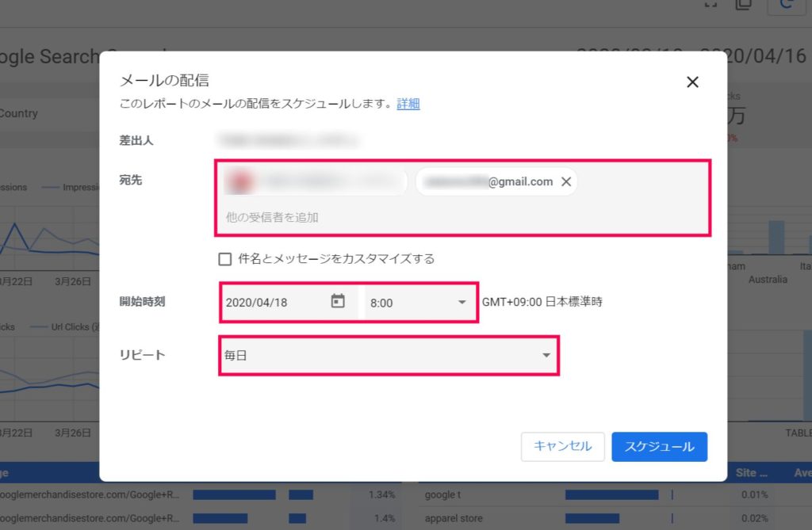Open the 詳細 help link
The width and height of the screenshot is (812, 530).
tap(408, 104)
